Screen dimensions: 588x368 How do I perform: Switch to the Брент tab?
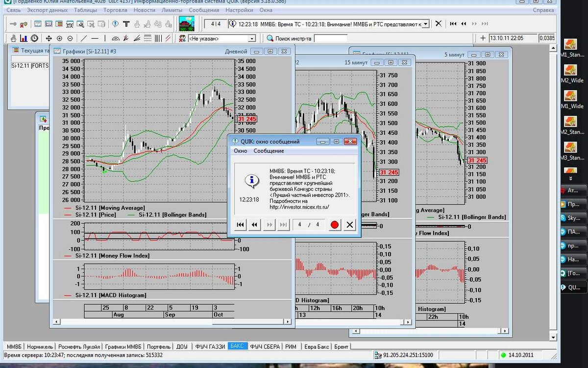click(x=341, y=346)
